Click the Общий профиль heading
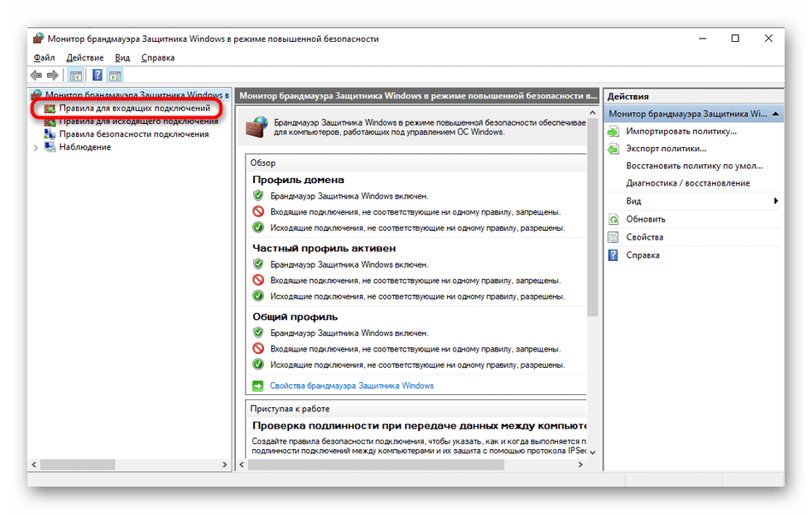 (x=295, y=316)
